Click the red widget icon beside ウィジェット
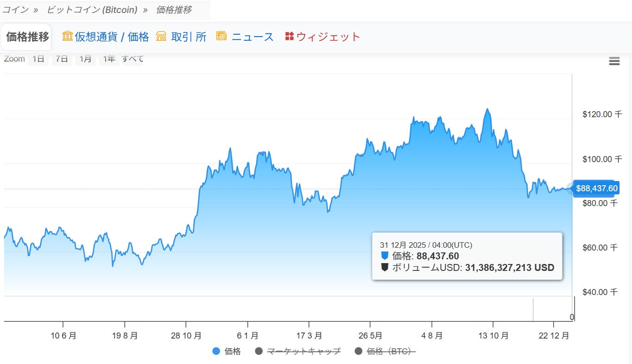The image size is (632, 364). (289, 36)
